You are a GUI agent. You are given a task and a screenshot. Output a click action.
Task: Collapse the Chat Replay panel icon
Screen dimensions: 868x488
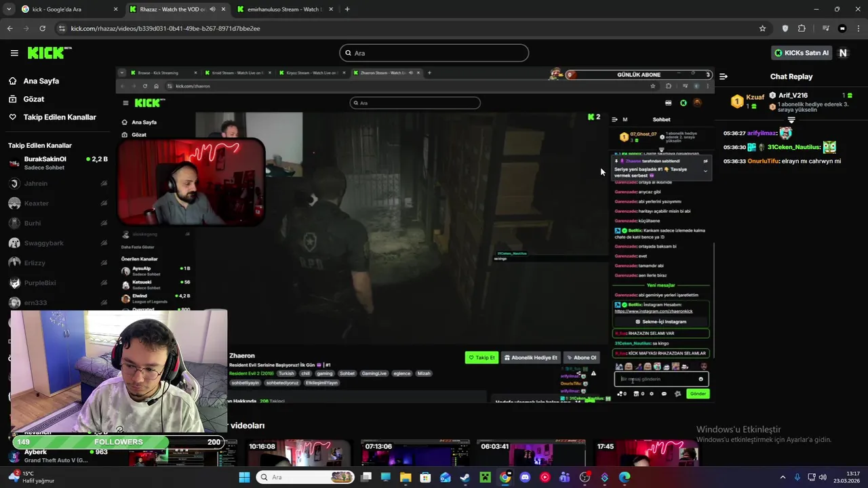click(x=723, y=77)
